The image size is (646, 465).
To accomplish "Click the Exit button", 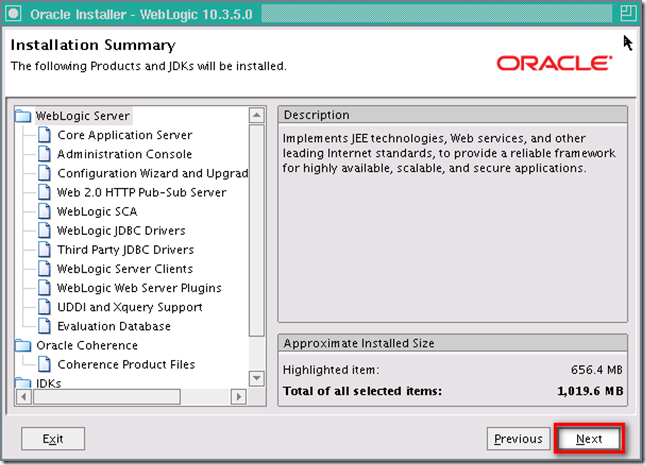I will [x=53, y=439].
